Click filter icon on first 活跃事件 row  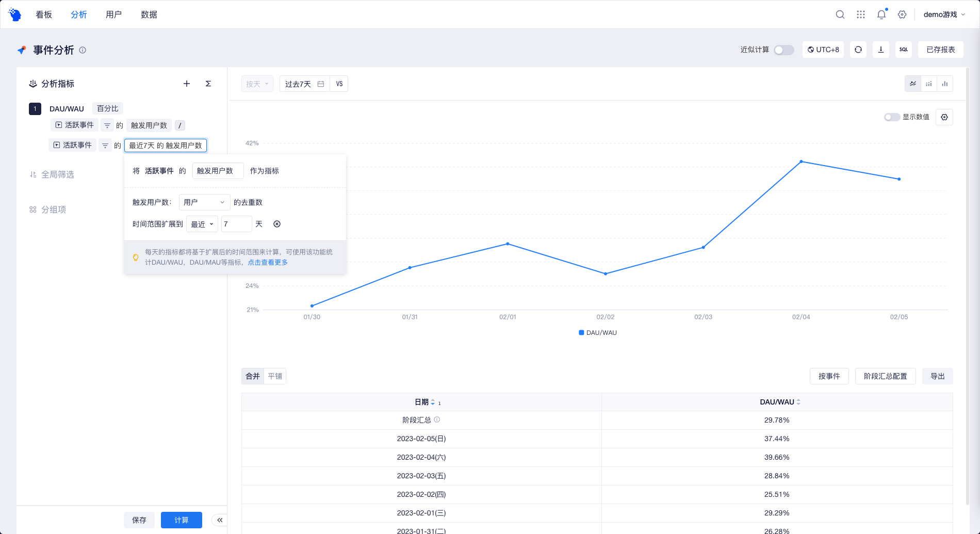[107, 125]
